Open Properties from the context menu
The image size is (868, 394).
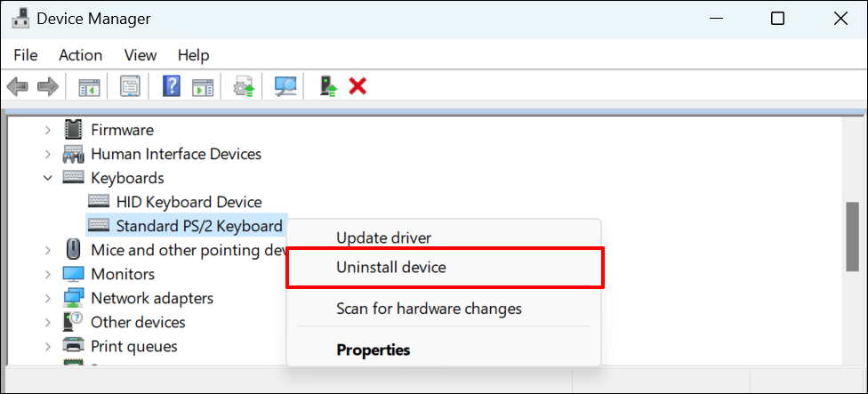[374, 350]
